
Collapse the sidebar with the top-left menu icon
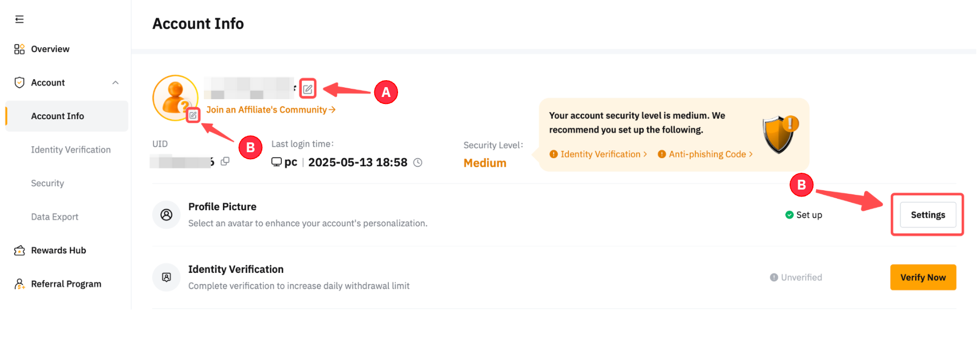[x=19, y=19]
